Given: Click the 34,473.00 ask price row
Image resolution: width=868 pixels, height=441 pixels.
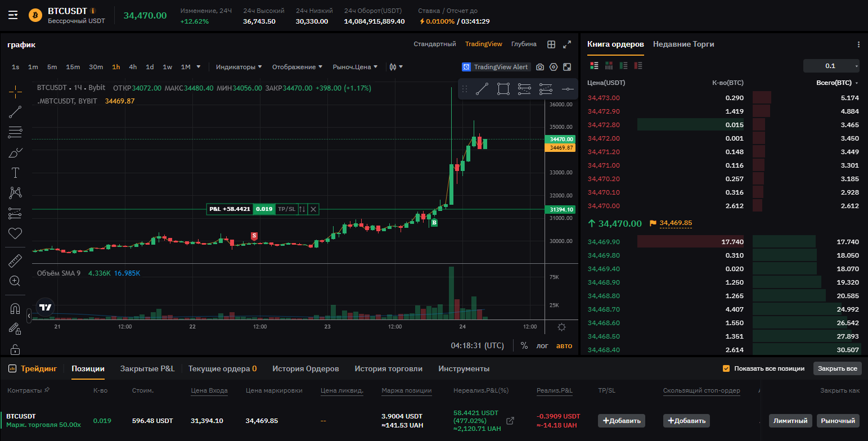Looking at the screenshot, I should coord(724,98).
